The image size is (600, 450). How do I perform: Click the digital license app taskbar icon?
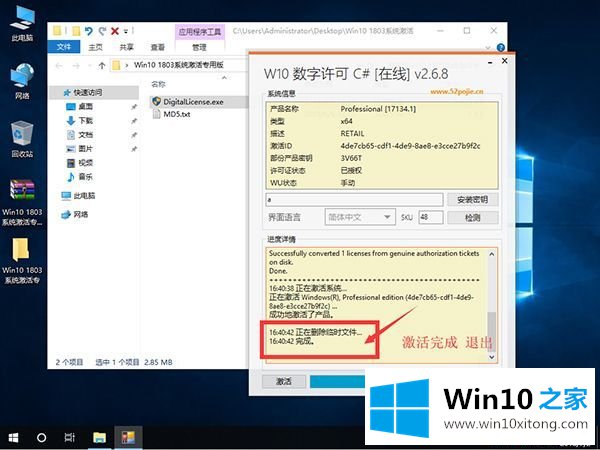[128, 437]
